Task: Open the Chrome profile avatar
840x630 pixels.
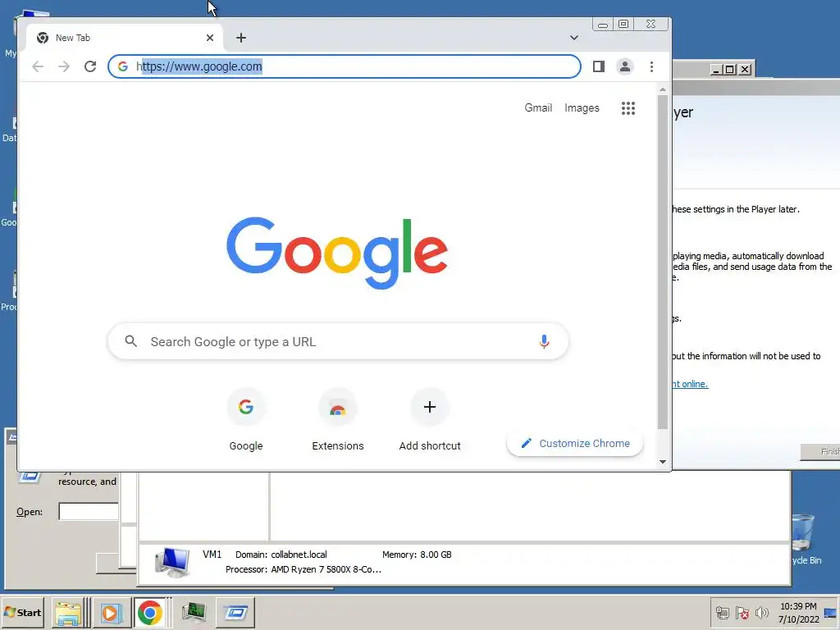Action: 624,66
